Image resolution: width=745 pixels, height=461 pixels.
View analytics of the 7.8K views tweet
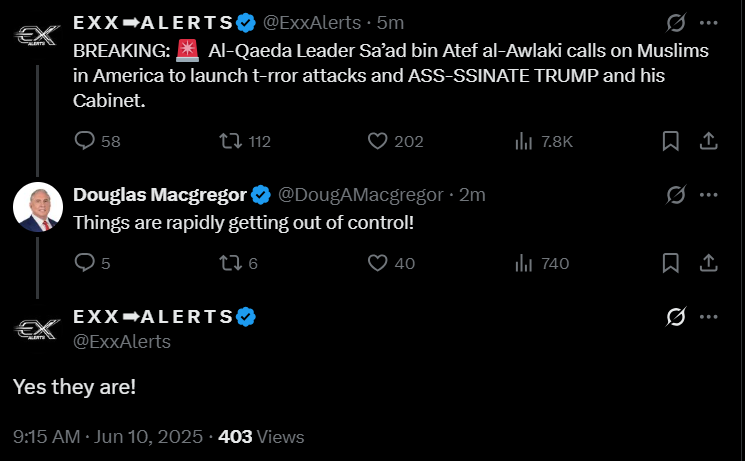coord(523,142)
